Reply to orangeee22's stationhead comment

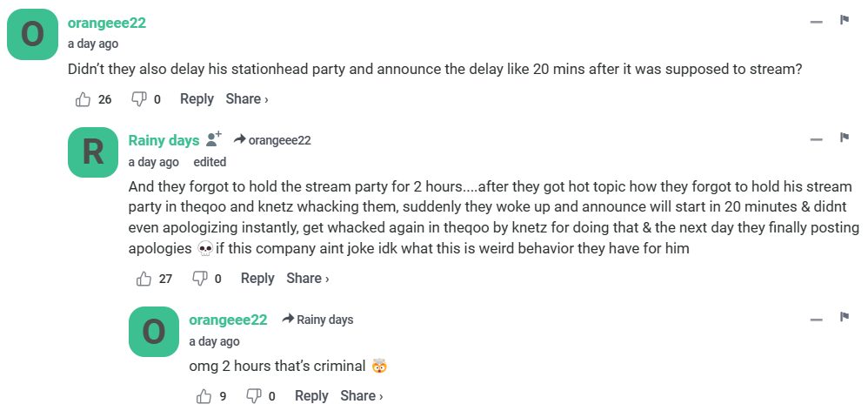click(x=197, y=99)
